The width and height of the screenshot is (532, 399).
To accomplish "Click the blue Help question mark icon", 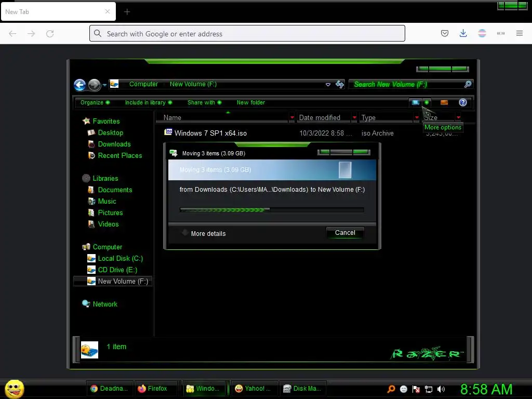I will click(463, 102).
